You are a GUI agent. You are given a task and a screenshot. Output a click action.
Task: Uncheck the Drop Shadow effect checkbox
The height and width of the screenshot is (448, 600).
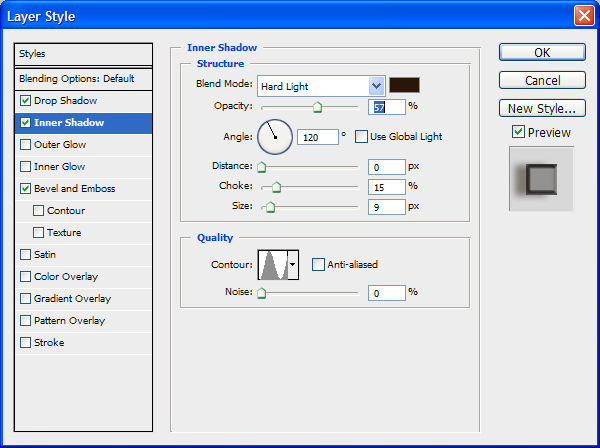[x=25, y=101]
